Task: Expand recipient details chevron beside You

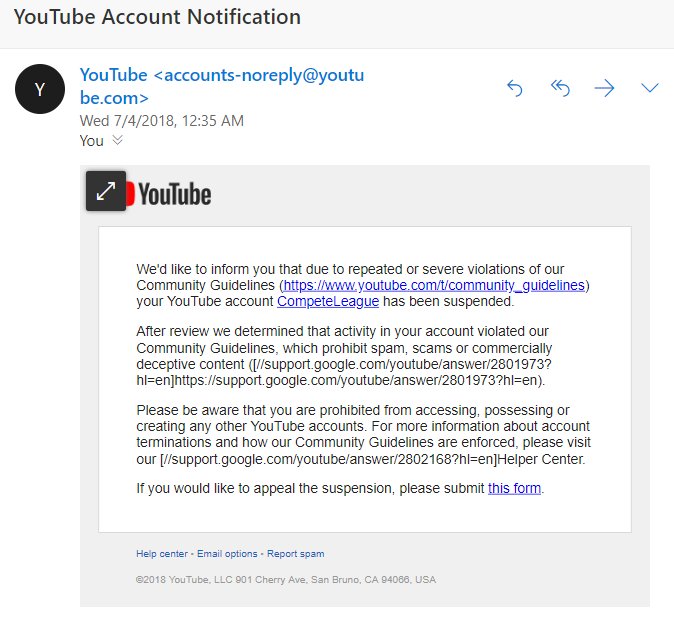Action: click(x=118, y=140)
